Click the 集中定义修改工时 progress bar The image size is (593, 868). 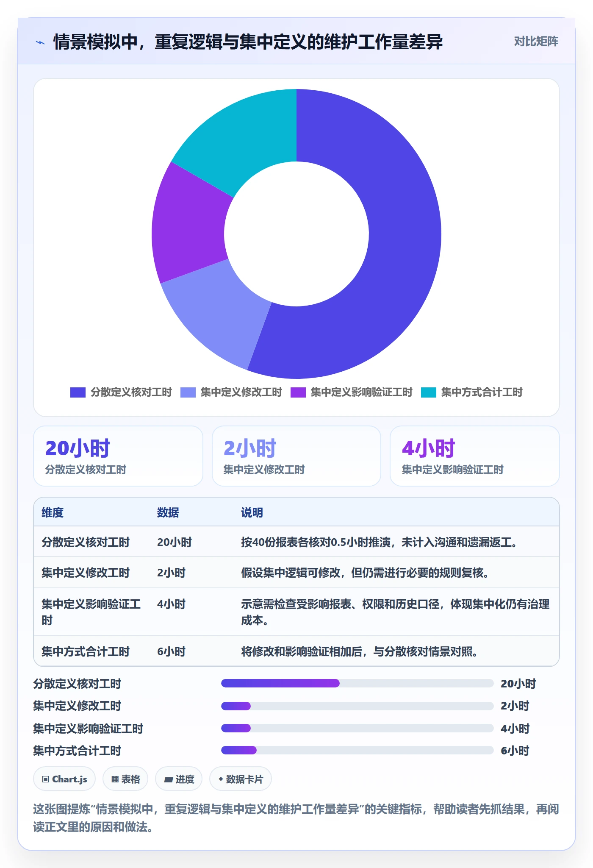357,706
